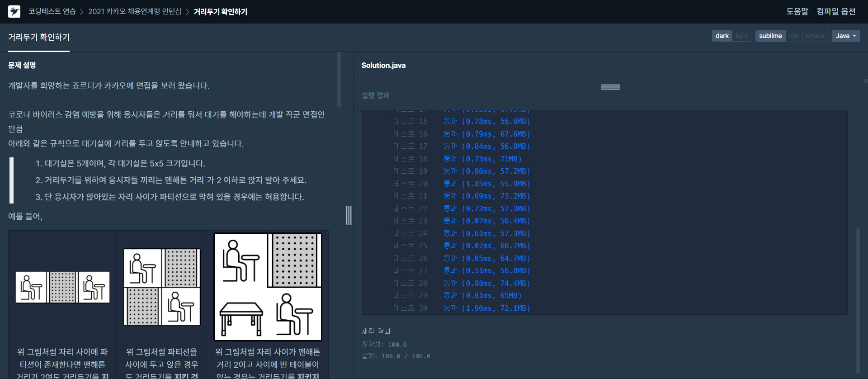Viewport: 868px width, 379px height.
Task: Select the 테스트 17 result row
Action: pyautogui.click(x=462, y=147)
